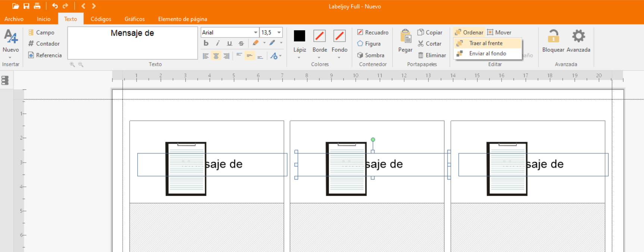644x252 pixels.
Task: Open Avanzada settings gear
Action: coord(578,41)
